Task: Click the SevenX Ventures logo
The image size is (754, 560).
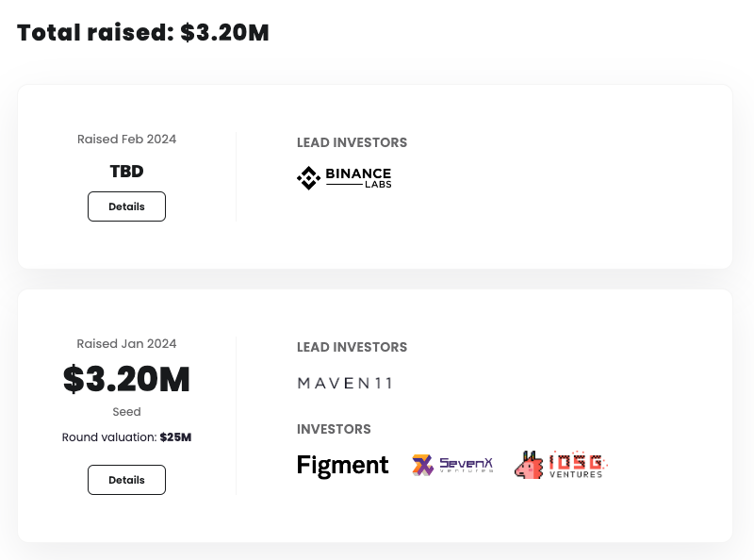Action: point(452,465)
